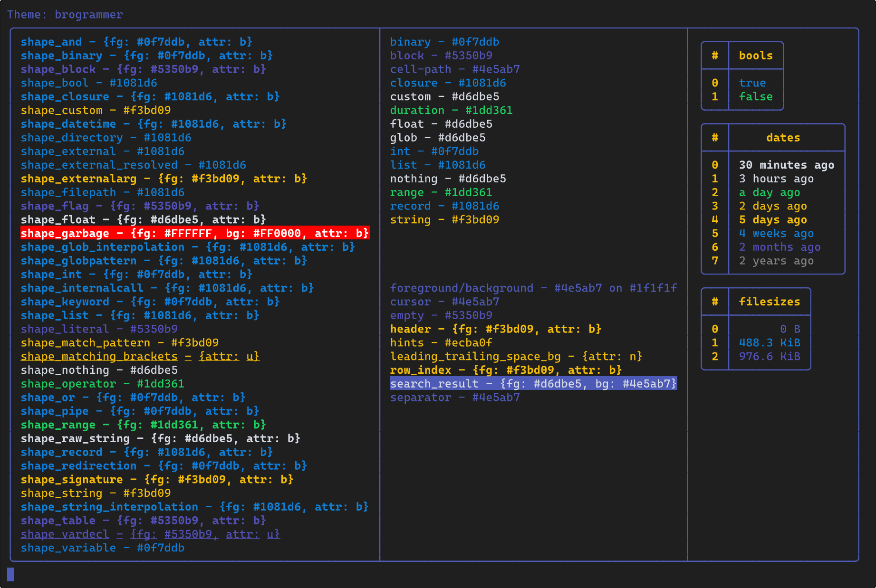Click glob - #d6dbe5 line
The image size is (876, 588).
[x=438, y=138]
